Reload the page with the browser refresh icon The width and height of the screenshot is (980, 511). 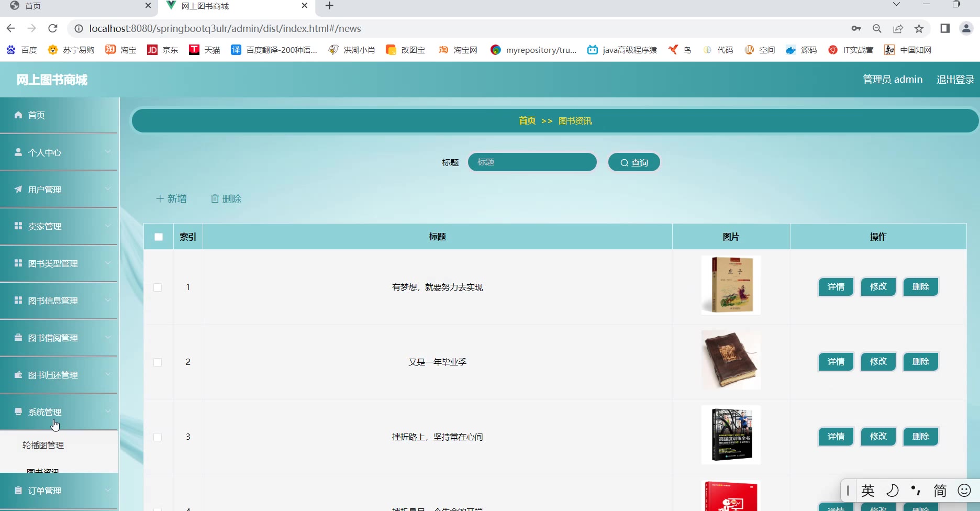pyautogui.click(x=52, y=28)
